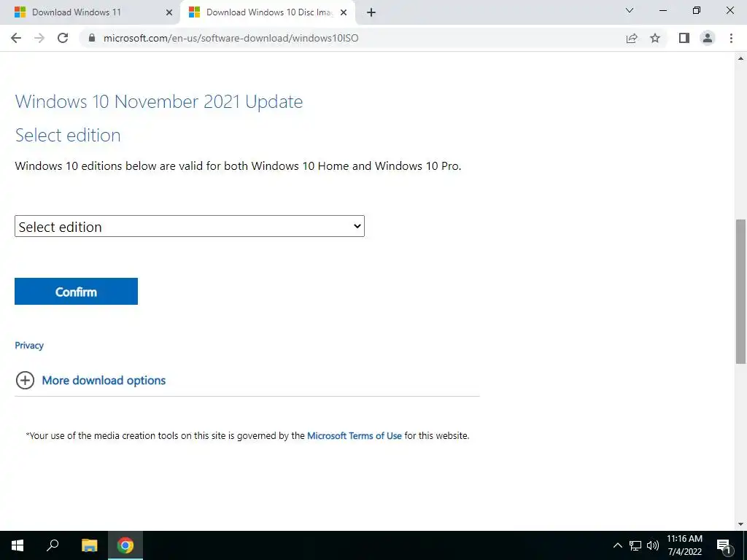
Task: Click the Chrome taskbar icon
Action: tap(125, 545)
